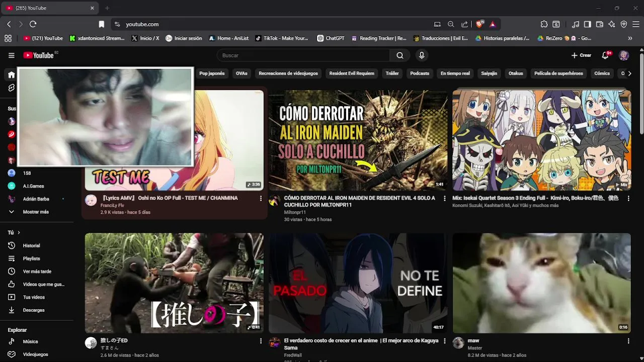Viewport: 644px width, 362px height.
Task: Open the Home - AniList bookmark
Action: pos(228,38)
